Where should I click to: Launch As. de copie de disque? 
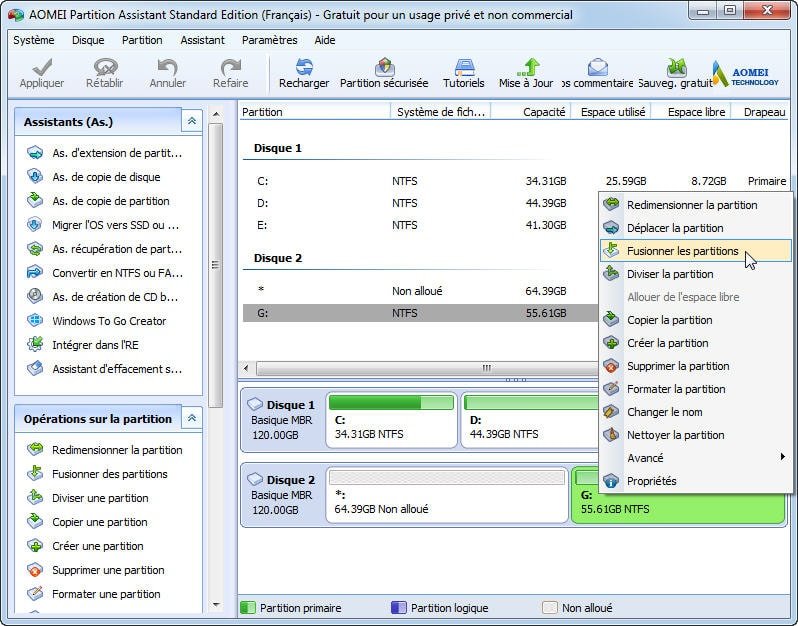point(94,177)
